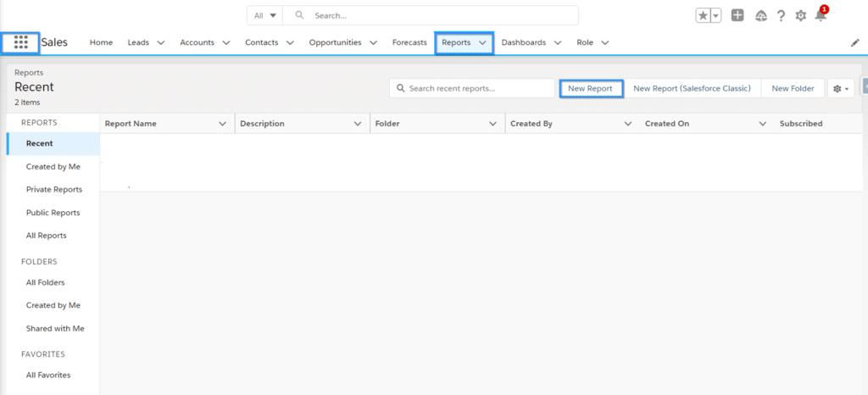
Task: Open the search scope All dropdown
Action: click(x=264, y=15)
